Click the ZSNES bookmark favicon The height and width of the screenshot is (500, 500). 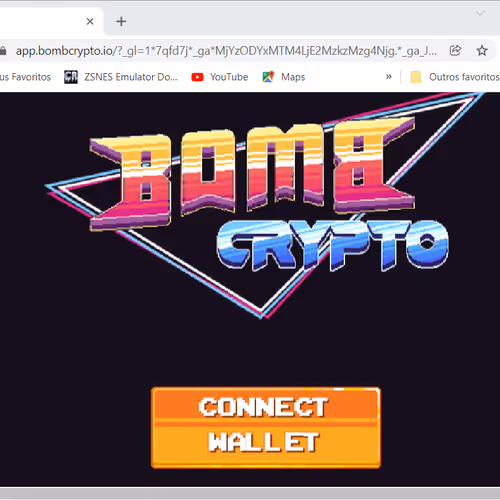[71, 77]
